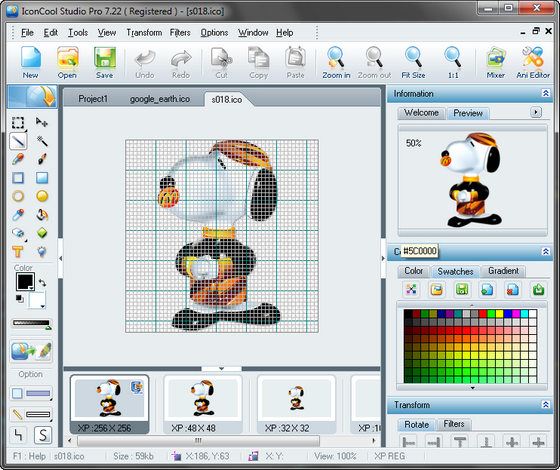Select the magic wand tool
Viewport: 560px width, 470px height.
(42, 141)
